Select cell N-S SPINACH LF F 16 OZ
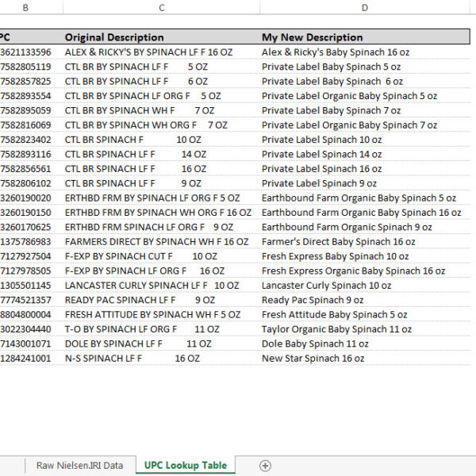This screenshot has width=476, height=476. (162, 358)
